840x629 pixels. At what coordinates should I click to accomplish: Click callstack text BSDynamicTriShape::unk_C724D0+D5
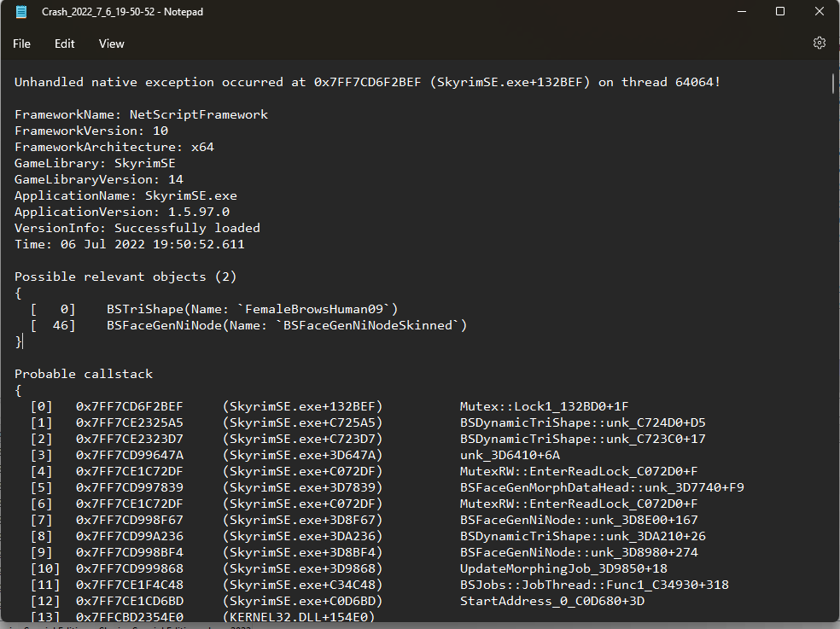coord(582,422)
